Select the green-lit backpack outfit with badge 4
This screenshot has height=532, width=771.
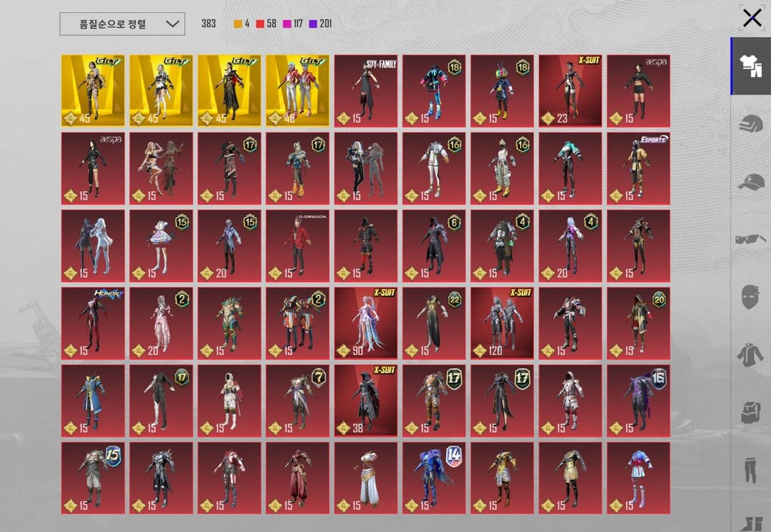(502, 246)
